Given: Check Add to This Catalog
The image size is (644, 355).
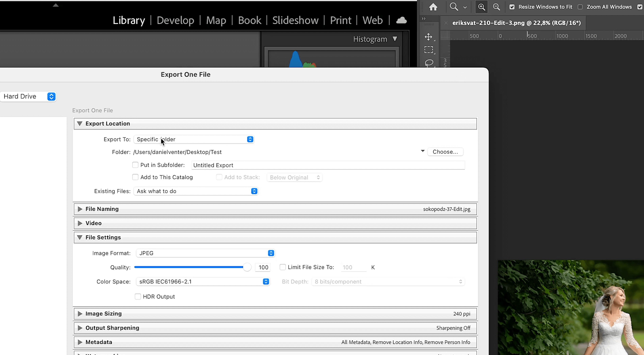Looking at the screenshot, I should (x=135, y=177).
